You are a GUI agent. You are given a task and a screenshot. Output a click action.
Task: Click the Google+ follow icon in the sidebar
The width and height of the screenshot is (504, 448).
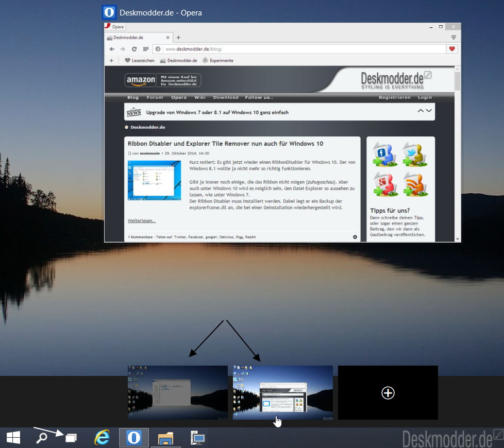pyautogui.click(x=385, y=184)
